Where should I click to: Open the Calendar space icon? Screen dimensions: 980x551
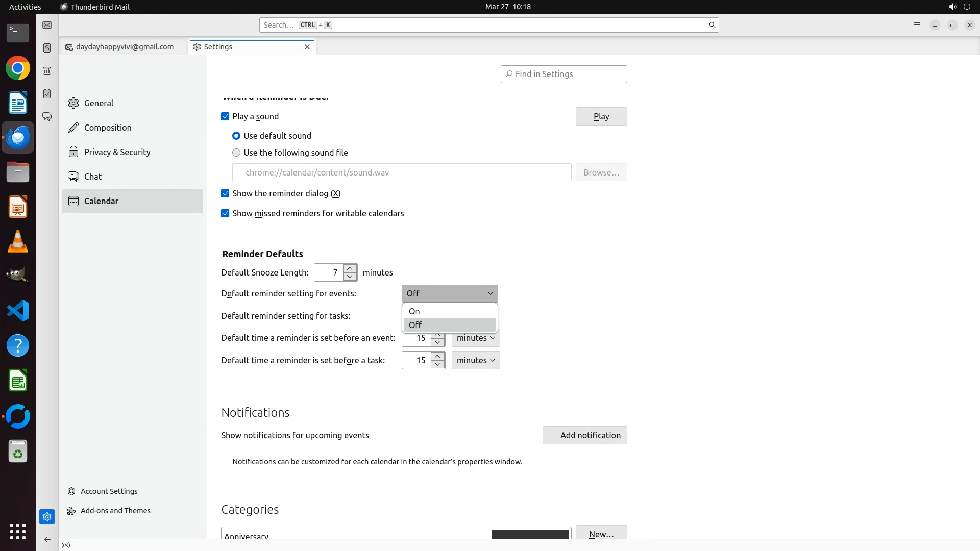click(x=47, y=71)
